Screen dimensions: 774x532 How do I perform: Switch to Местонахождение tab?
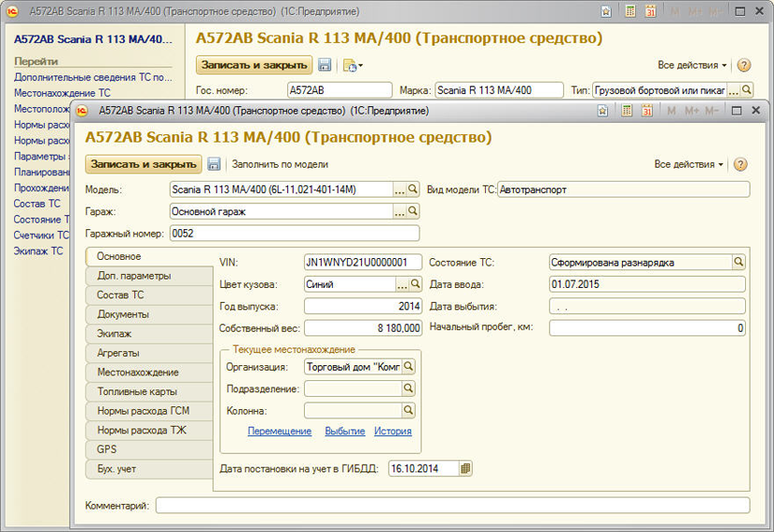click(149, 373)
